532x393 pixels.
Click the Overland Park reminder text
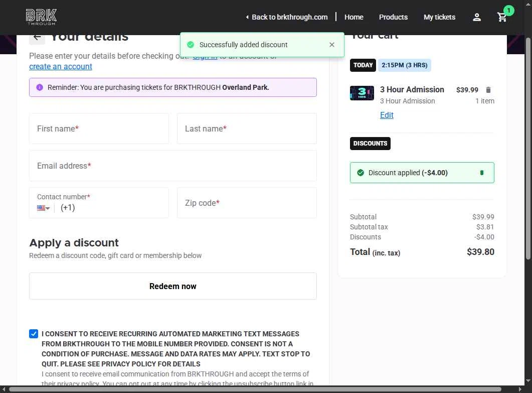pos(246,87)
